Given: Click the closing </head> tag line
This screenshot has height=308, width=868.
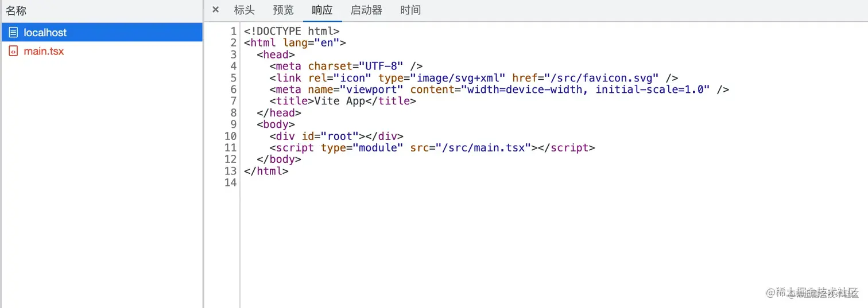Looking at the screenshot, I should (x=279, y=112).
